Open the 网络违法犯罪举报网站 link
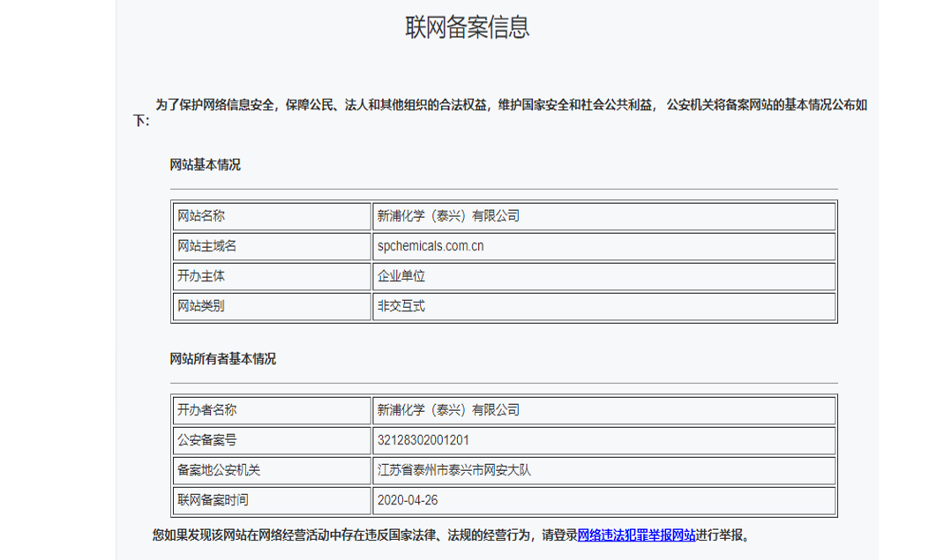Image resolution: width=944 pixels, height=560 pixels. [635, 534]
